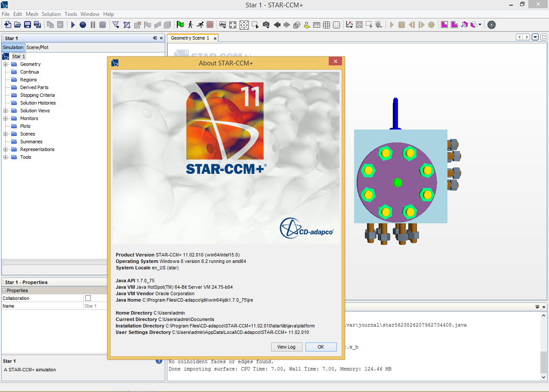549x392 pixels.
Task: Click the blue help icon in description panel
Action: pos(159,361)
